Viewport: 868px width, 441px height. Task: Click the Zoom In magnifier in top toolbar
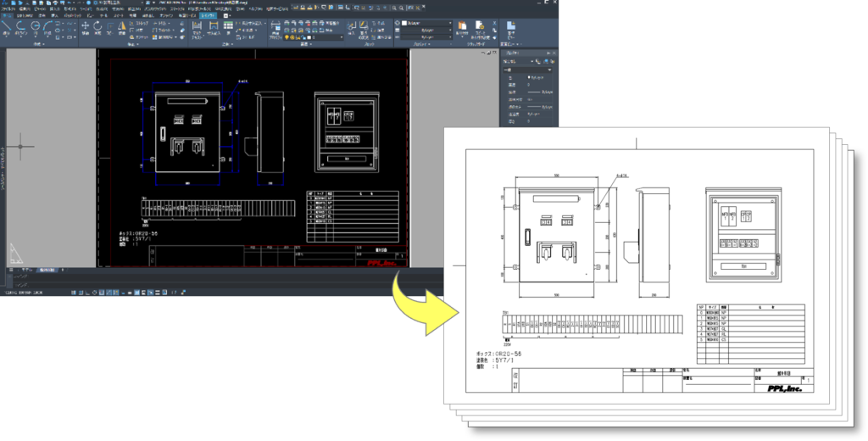(x=394, y=8)
